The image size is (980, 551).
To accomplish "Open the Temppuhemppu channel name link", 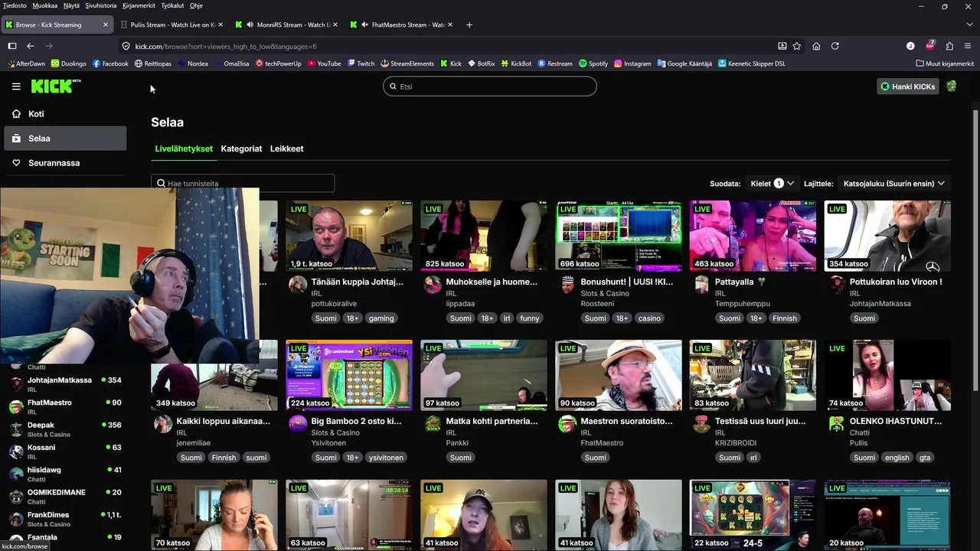I will [742, 304].
